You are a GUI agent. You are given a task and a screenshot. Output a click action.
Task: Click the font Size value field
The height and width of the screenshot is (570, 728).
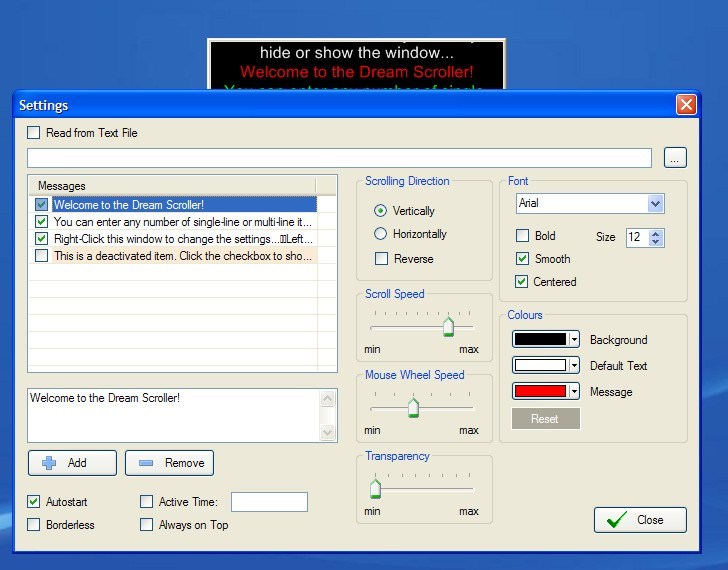point(637,237)
